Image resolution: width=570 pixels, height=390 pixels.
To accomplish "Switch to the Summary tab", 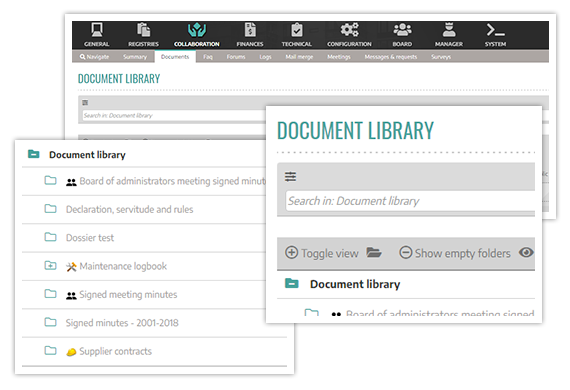I will (135, 57).
